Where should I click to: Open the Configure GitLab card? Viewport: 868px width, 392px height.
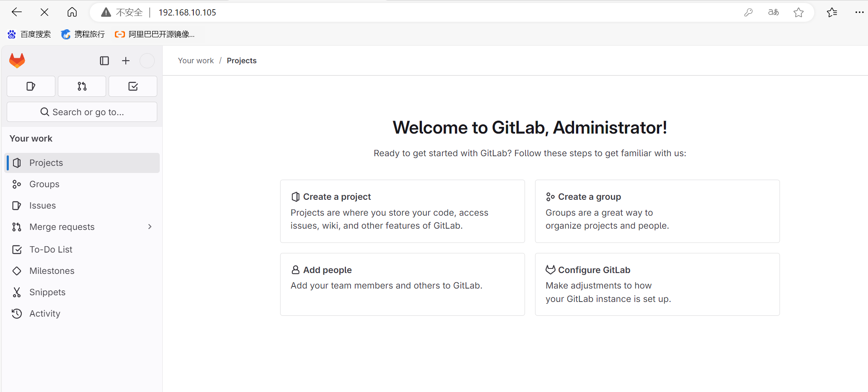click(657, 284)
